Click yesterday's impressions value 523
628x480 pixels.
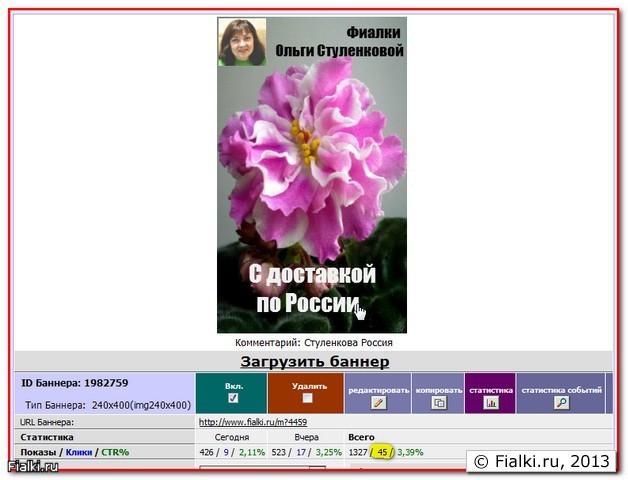click(x=279, y=452)
